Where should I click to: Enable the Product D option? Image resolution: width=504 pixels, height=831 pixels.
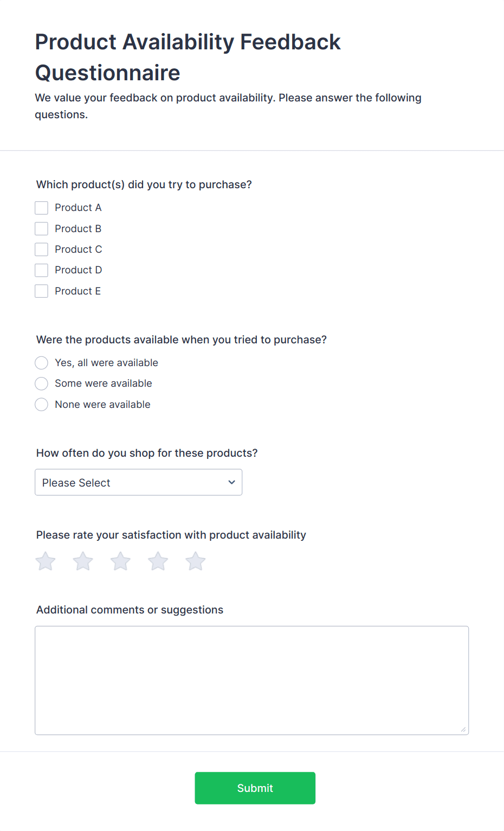tap(42, 270)
